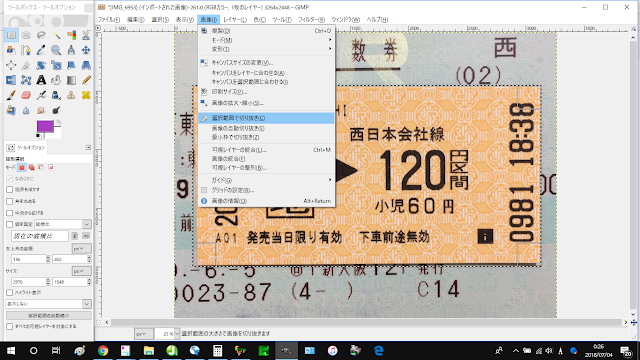The width and height of the screenshot is (640, 360).
Task: Click the foreground purple color swatch
Action: tap(45, 126)
